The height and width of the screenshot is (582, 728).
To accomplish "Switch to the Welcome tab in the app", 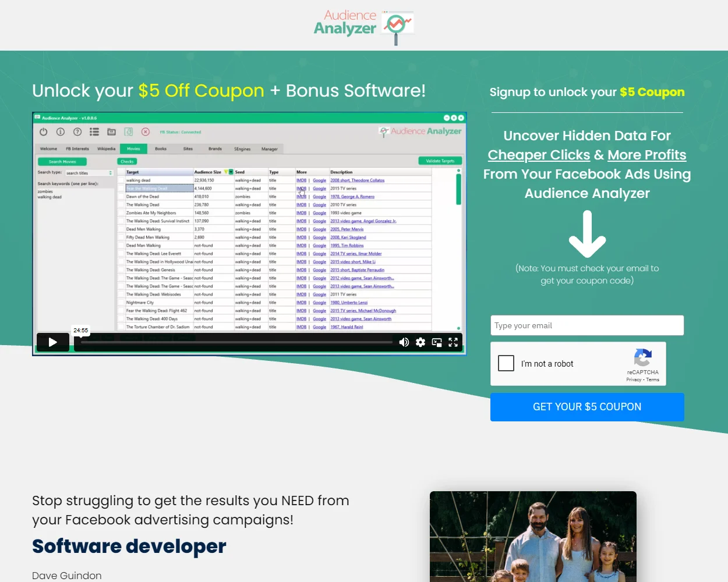I will click(48, 148).
